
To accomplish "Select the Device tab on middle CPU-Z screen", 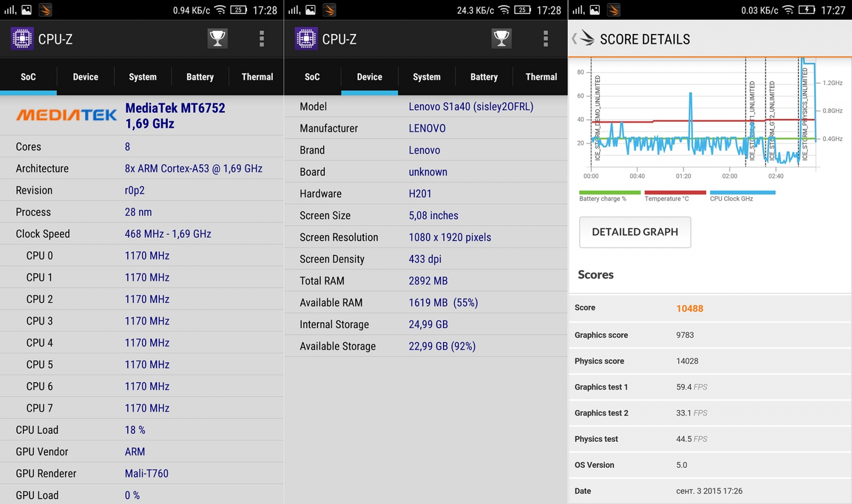I will pos(370,77).
